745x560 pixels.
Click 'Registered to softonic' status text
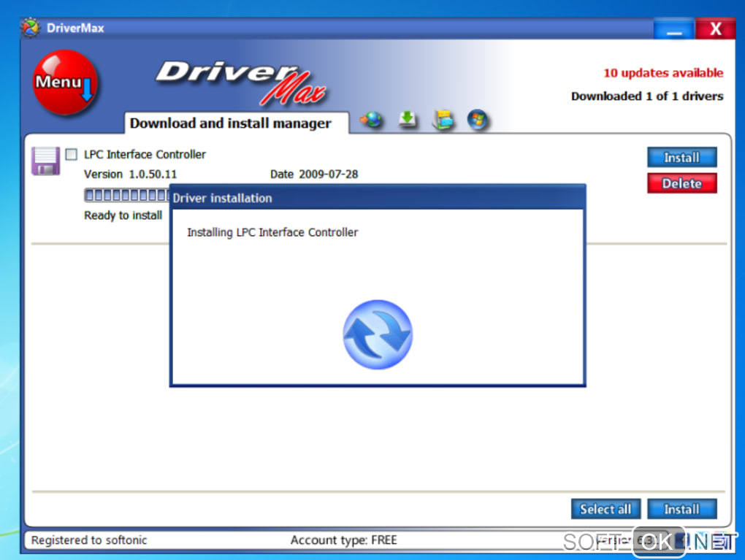point(89,540)
